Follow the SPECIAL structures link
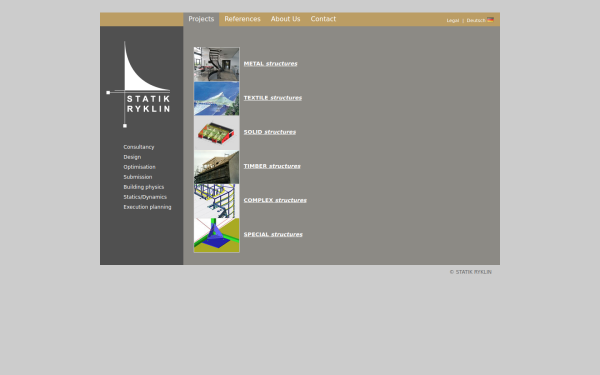 (x=273, y=234)
